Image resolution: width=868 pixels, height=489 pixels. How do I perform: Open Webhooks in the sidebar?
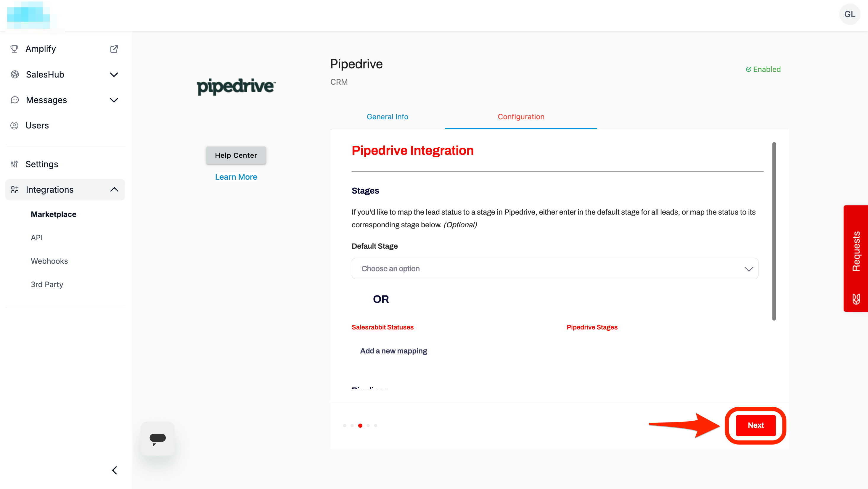tap(49, 261)
